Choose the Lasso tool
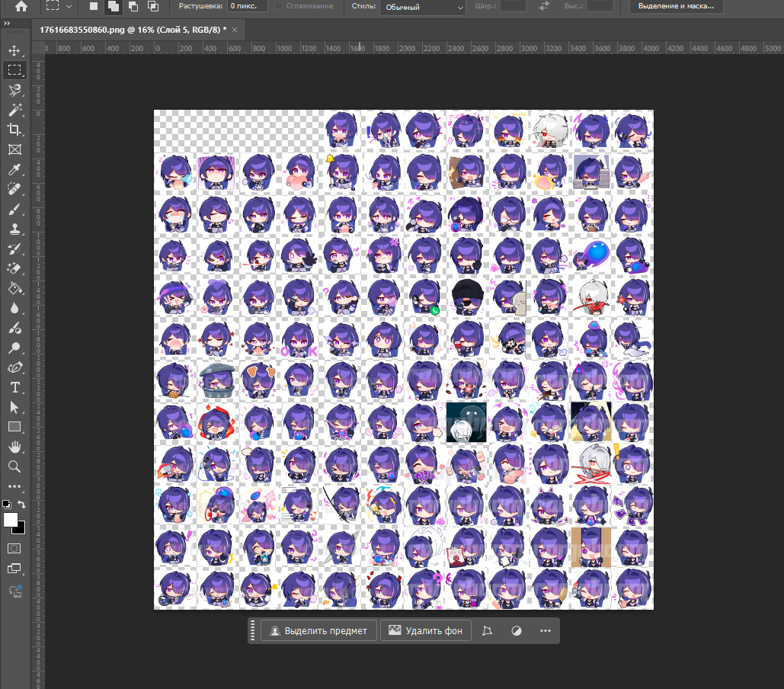Image resolution: width=784 pixels, height=689 pixels. pyautogui.click(x=14, y=90)
